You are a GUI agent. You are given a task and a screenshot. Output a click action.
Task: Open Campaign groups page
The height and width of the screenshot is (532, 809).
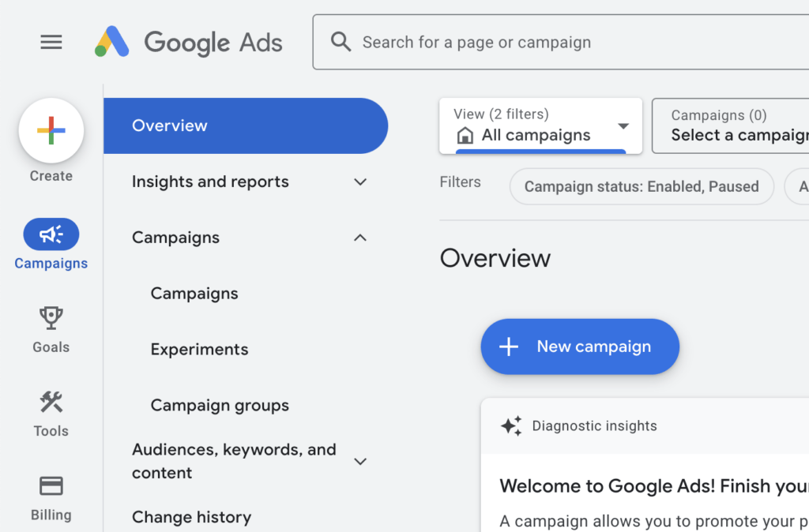[x=220, y=405]
